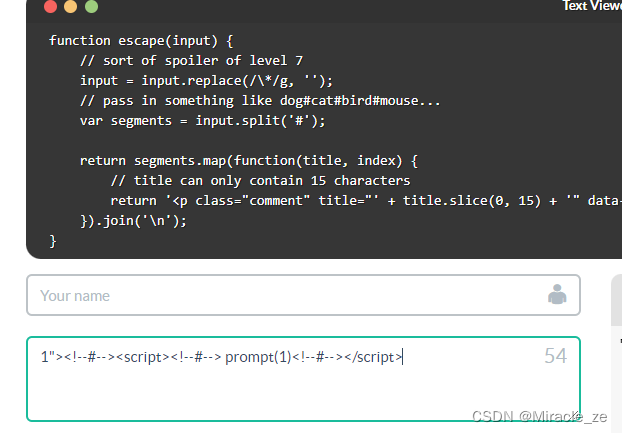The width and height of the screenshot is (622, 433).
Task: Click the 54 character counter
Action: click(x=555, y=356)
